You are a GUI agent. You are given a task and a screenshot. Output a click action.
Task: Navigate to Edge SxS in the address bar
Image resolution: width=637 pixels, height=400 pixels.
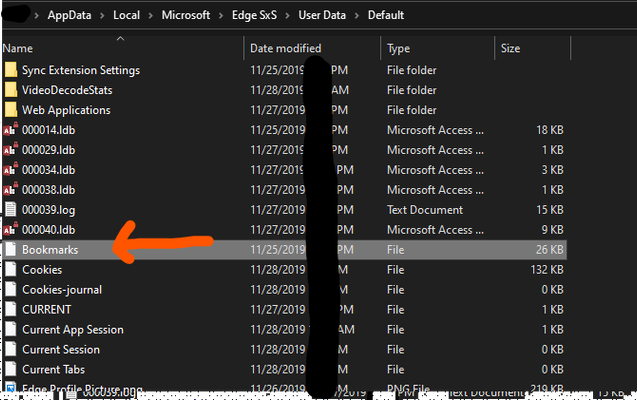coord(254,15)
